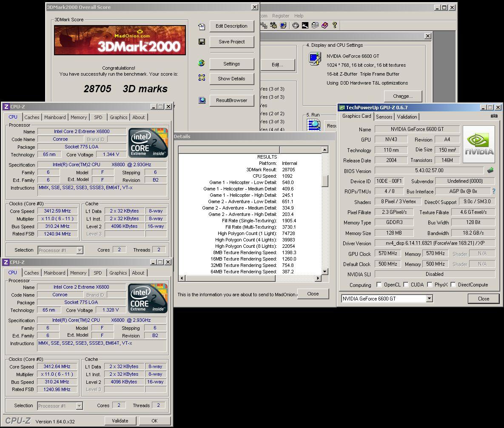The image size is (504, 428).
Task: Click the BIOS Version field 5.43.02.57.00
Action: (x=429, y=170)
